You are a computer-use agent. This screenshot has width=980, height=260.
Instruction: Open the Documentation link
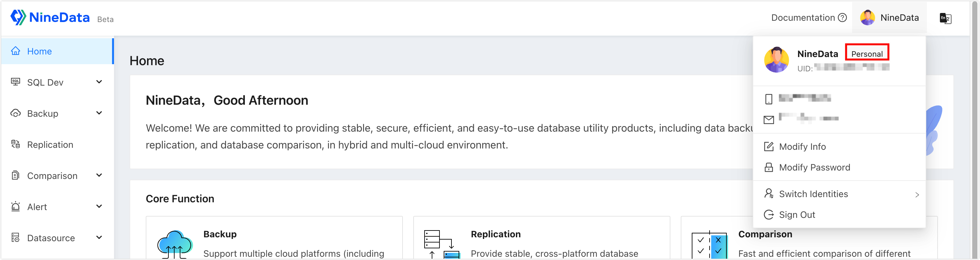click(x=803, y=18)
